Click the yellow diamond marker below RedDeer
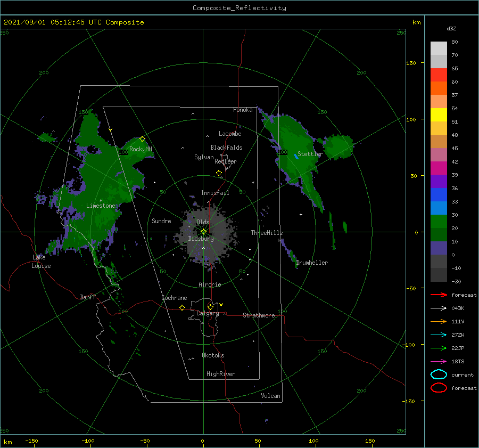The width and height of the screenshot is (479, 448). [219, 173]
